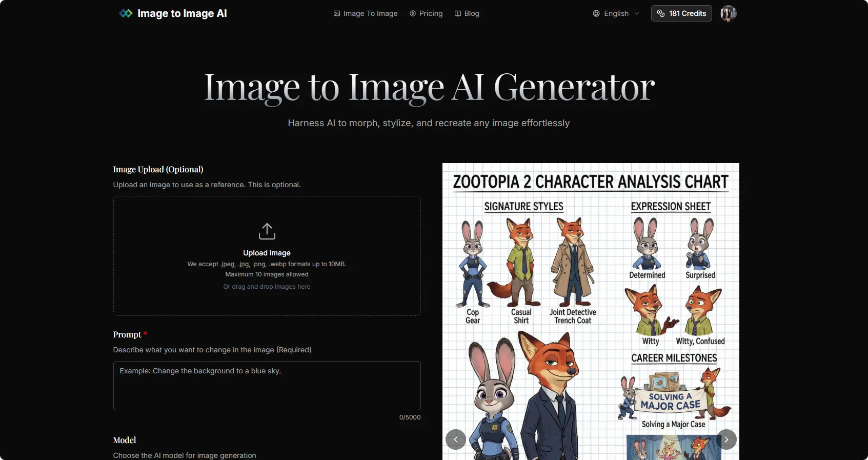The image size is (868, 460).
Task: Advance to the next carousel image
Action: 726,439
